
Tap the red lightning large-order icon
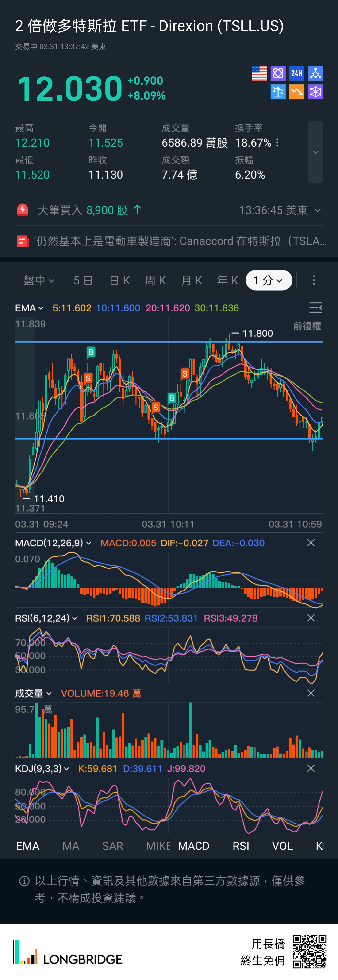pyautogui.click(x=23, y=210)
